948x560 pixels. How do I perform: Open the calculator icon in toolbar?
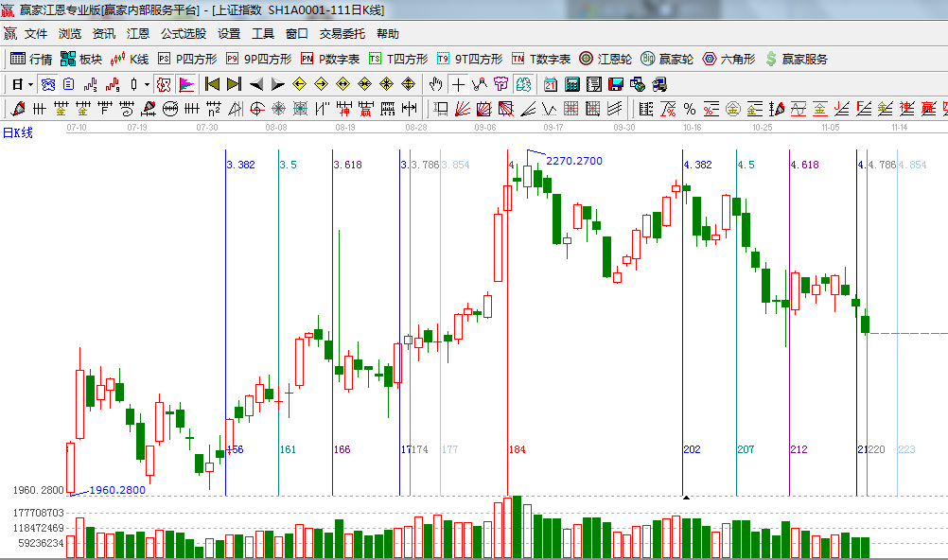click(x=571, y=84)
